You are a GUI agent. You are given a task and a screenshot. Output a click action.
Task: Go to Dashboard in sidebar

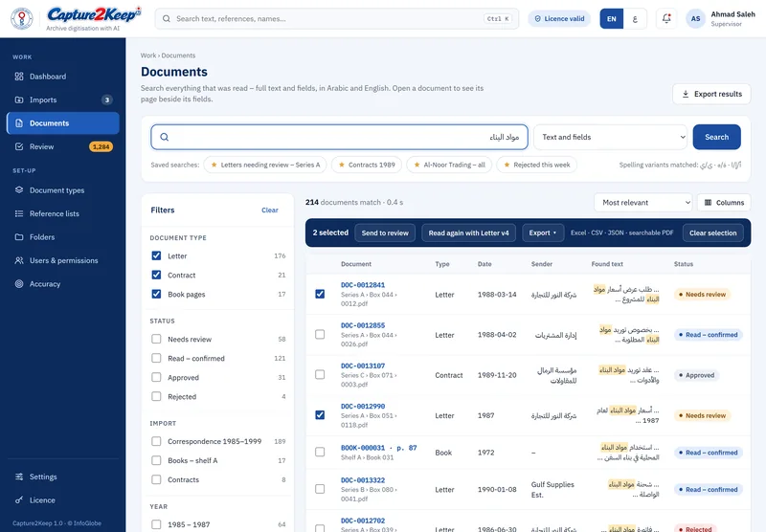(x=63, y=77)
